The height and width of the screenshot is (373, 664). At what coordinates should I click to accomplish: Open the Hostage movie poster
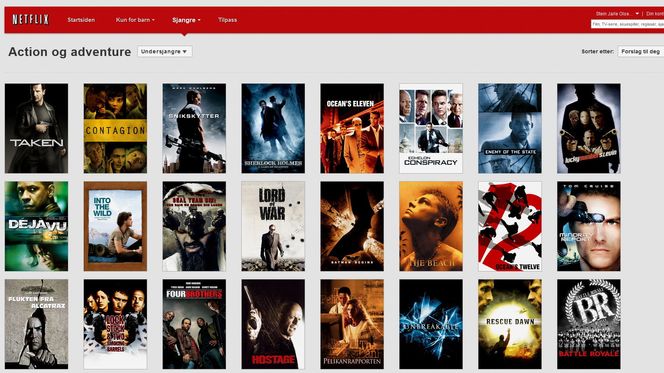[273, 324]
